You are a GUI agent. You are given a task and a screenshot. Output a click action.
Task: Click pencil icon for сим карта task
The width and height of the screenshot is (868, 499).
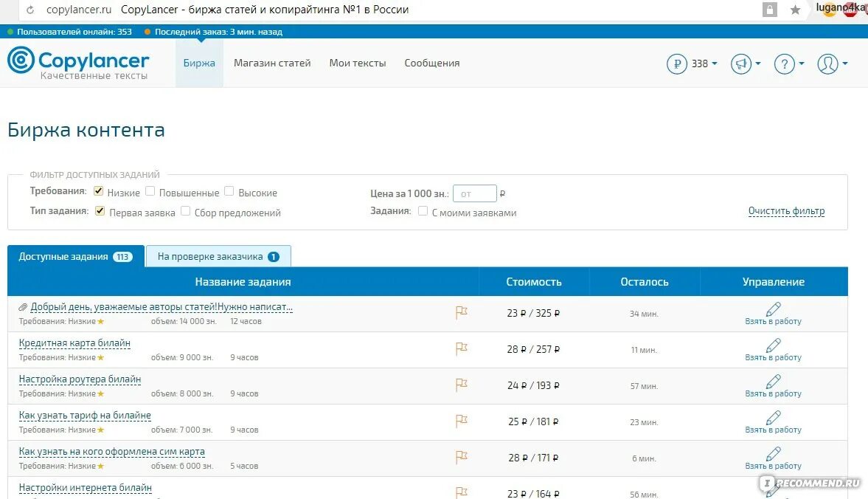click(x=774, y=454)
